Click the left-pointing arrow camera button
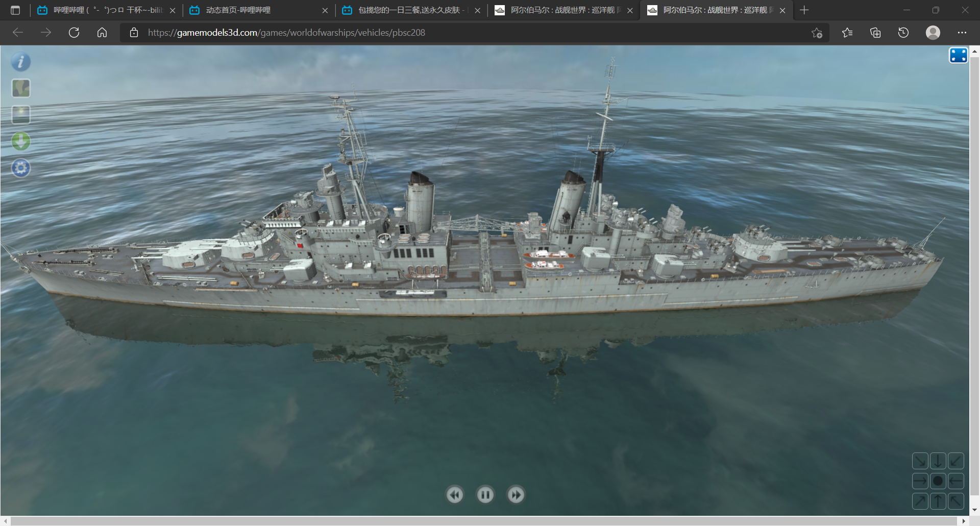The width and height of the screenshot is (980, 526). click(x=955, y=481)
